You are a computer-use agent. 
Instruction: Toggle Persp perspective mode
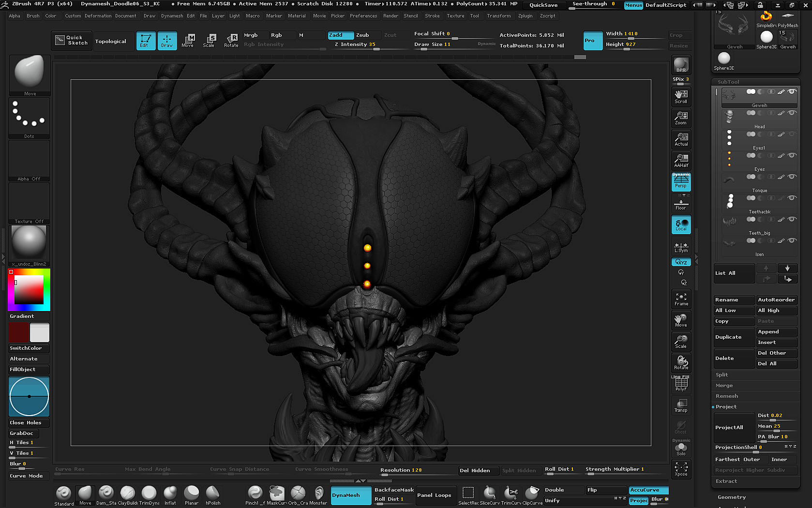click(681, 181)
